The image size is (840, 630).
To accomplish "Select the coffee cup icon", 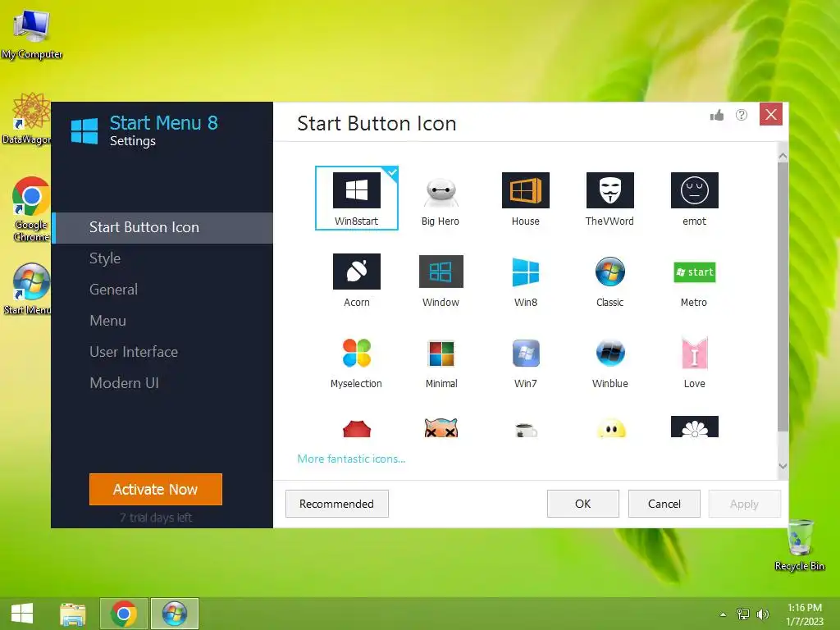I will tap(526, 430).
